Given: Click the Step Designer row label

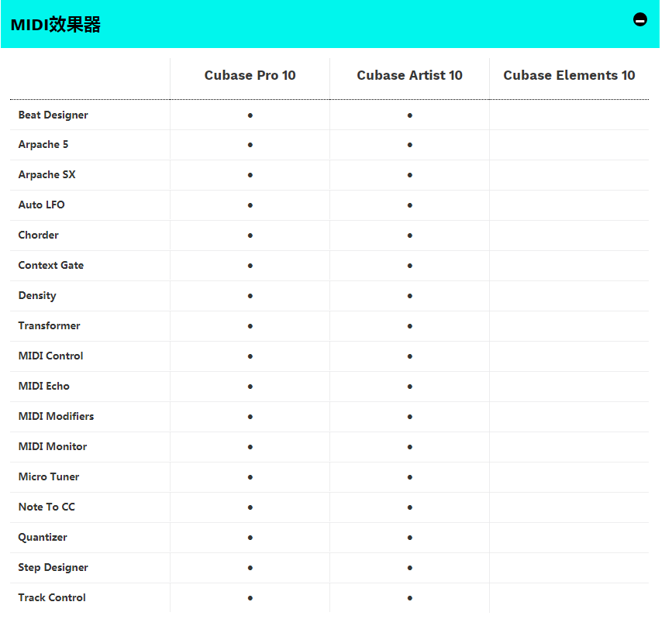Looking at the screenshot, I should coord(53,568).
